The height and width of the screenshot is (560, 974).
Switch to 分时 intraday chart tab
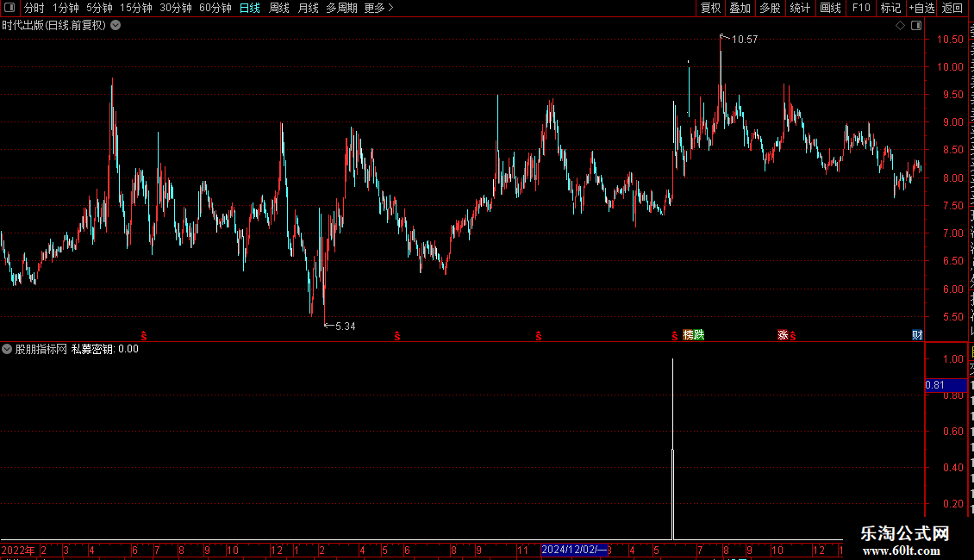(x=34, y=8)
